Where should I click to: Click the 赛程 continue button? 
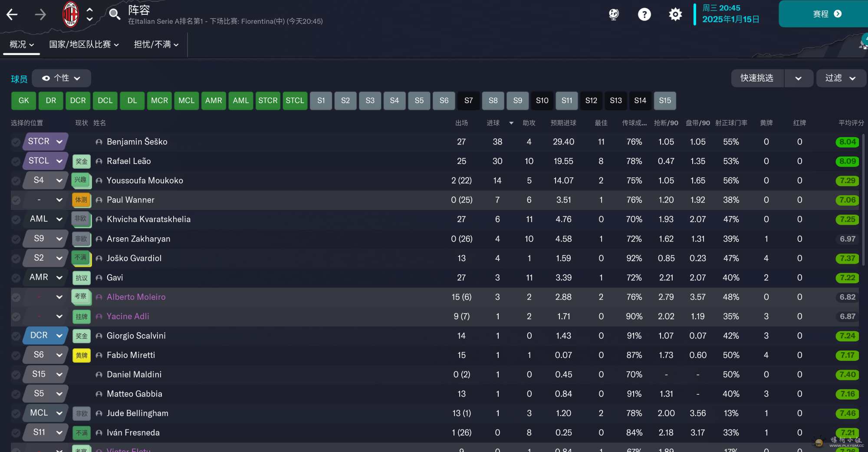pos(826,14)
